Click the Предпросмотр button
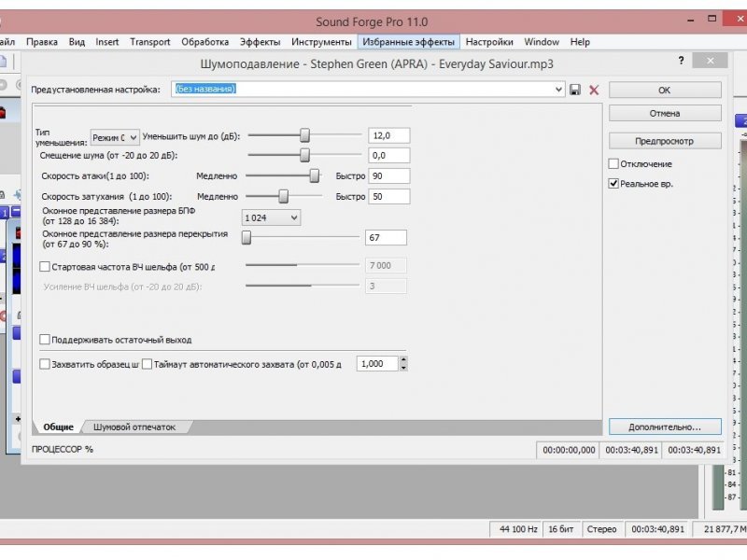This screenshot has height=560, width=747. click(x=665, y=141)
